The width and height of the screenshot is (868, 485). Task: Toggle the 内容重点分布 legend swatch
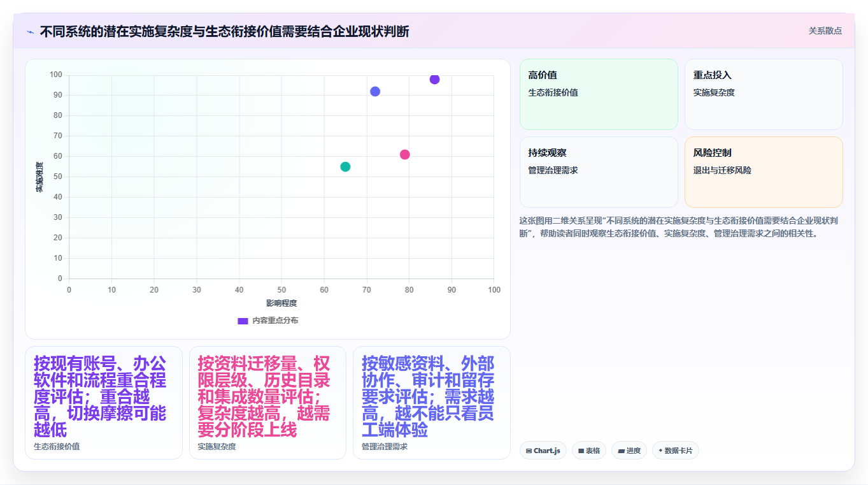click(x=243, y=321)
